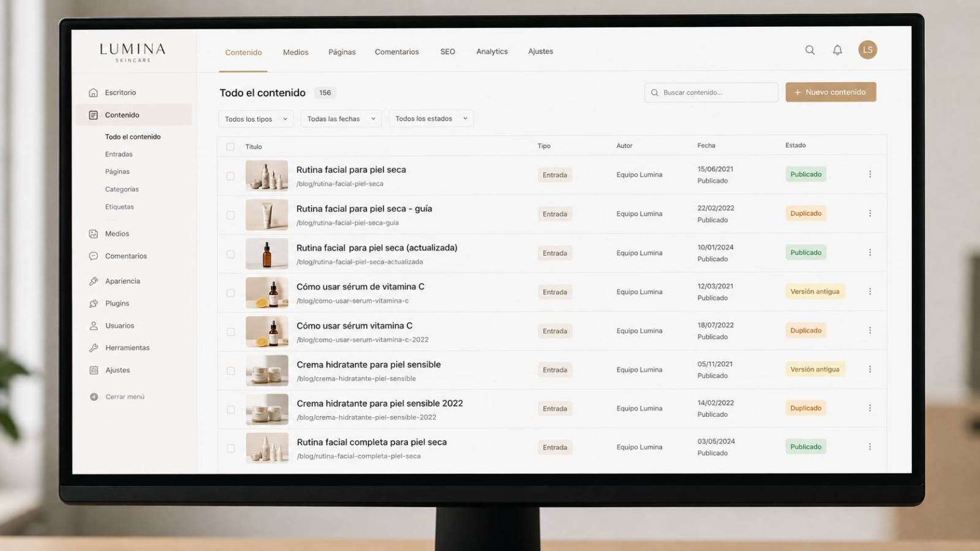Click the 'Título' column header
This screenshot has height=551, width=980.
pyautogui.click(x=254, y=147)
